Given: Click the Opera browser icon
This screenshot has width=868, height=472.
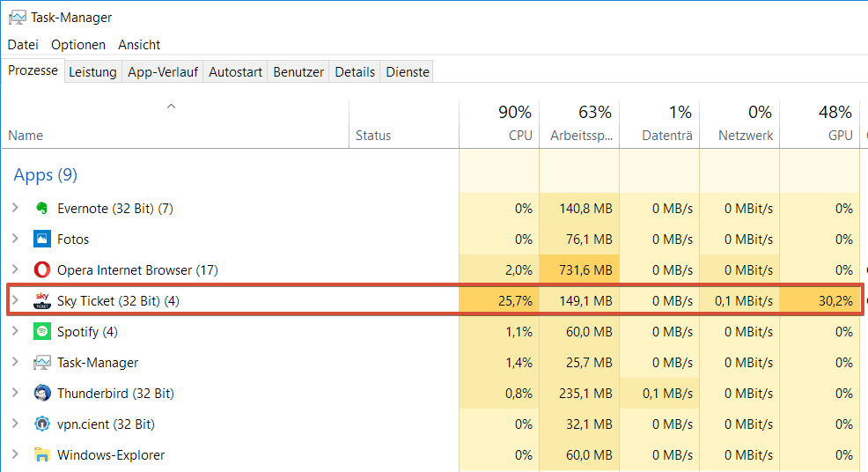Looking at the screenshot, I should 42,269.
